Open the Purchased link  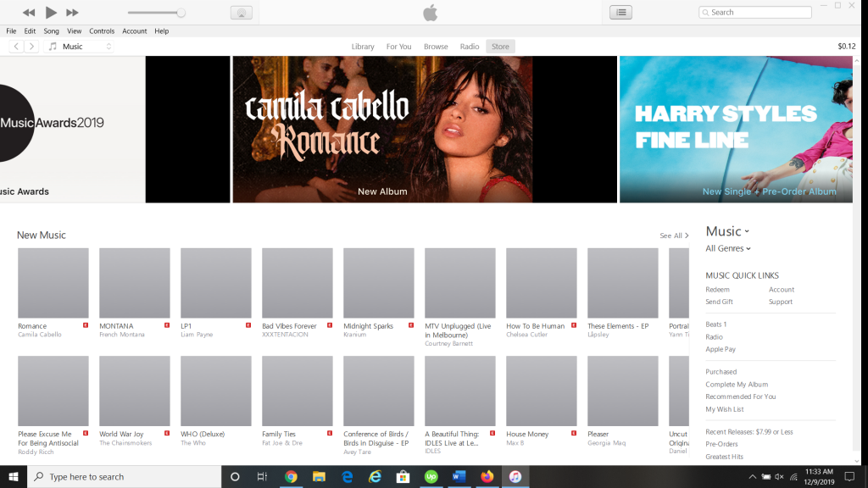point(721,372)
